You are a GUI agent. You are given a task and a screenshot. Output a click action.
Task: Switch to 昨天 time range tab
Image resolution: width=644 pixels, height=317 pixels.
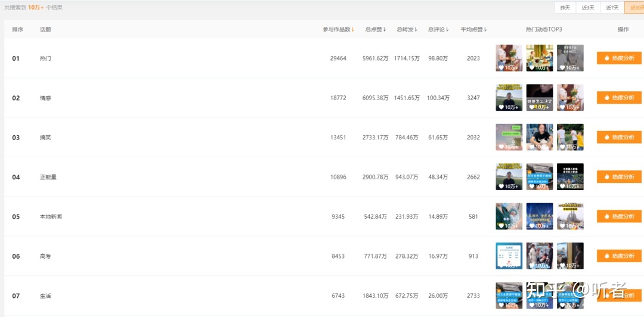565,8
